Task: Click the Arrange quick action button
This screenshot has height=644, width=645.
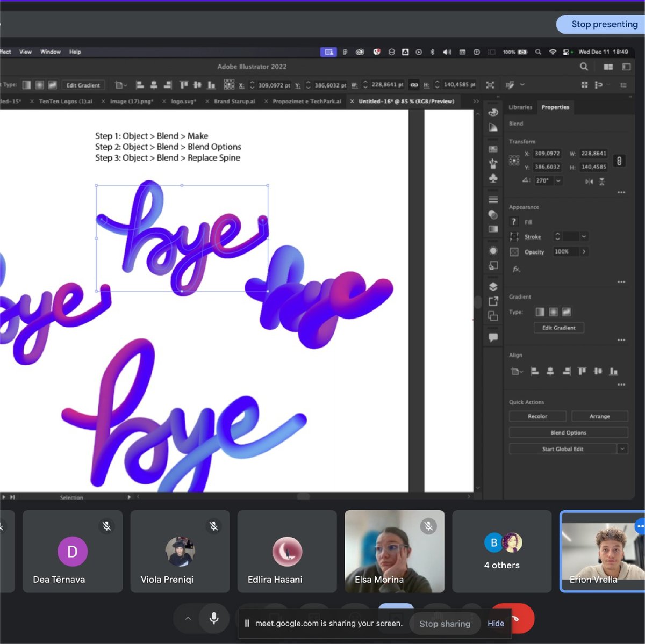Action: tap(600, 416)
